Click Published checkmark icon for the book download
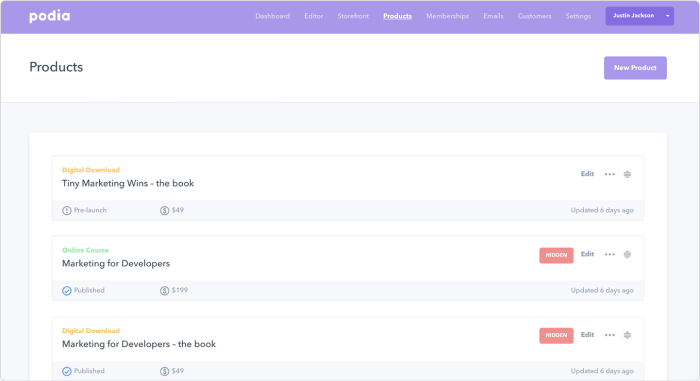This screenshot has width=700, height=381. [x=67, y=371]
